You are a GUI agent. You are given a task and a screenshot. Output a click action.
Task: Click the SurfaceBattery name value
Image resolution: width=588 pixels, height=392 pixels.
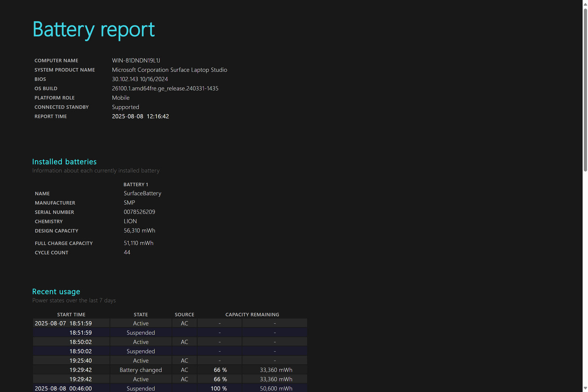[142, 193]
